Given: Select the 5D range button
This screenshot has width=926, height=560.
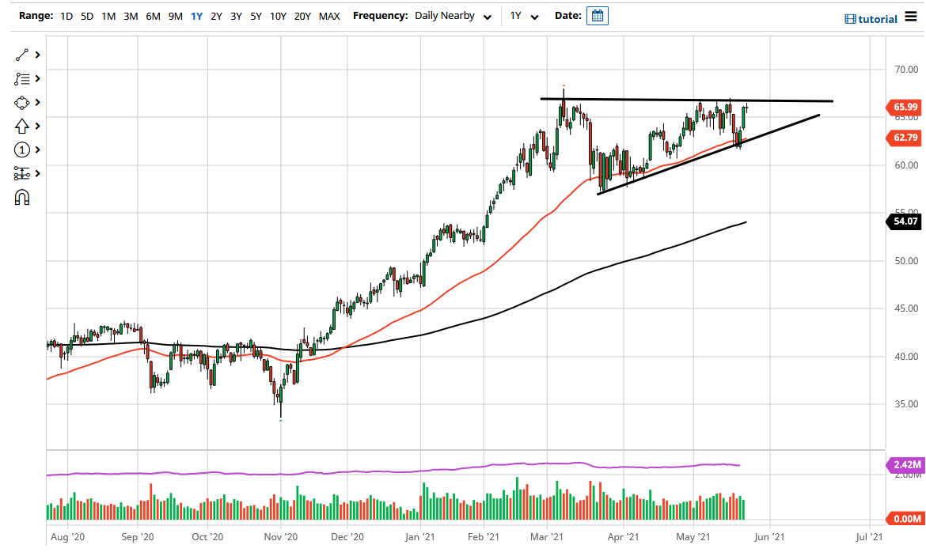Looking at the screenshot, I should [87, 15].
